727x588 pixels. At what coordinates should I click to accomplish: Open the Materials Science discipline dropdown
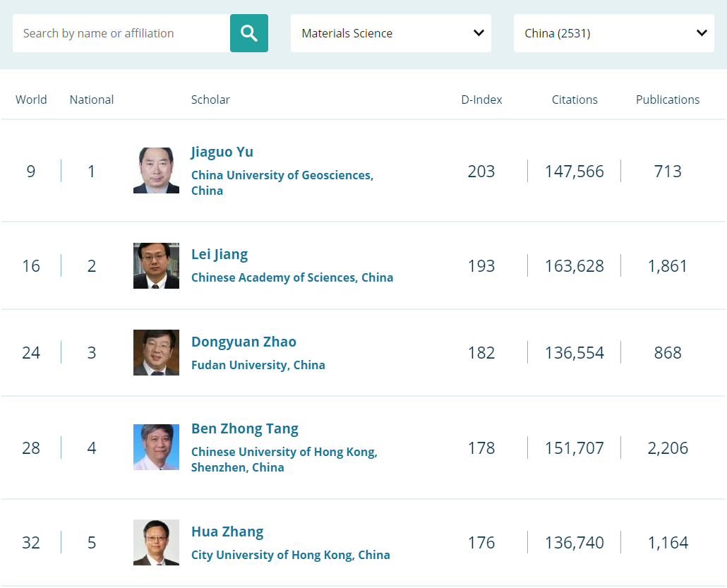(x=390, y=33)
